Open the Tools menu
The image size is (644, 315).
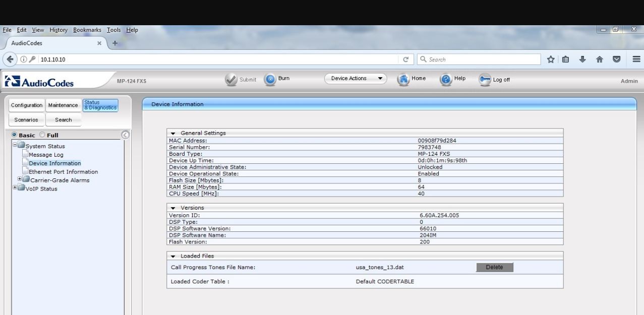coord(114,30)
